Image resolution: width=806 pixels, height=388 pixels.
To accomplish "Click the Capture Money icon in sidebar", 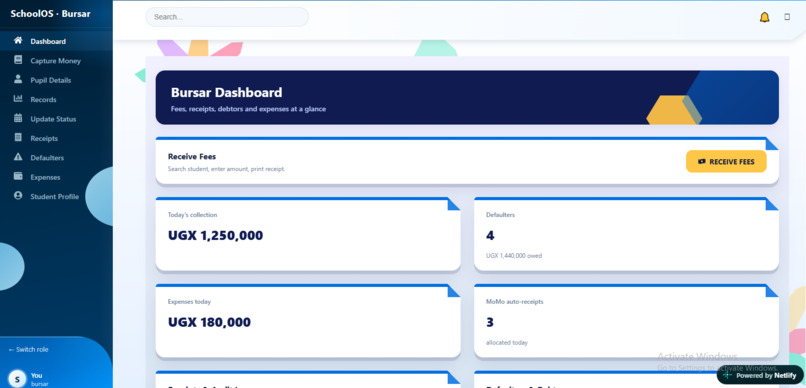I will (x=18, y=60).
